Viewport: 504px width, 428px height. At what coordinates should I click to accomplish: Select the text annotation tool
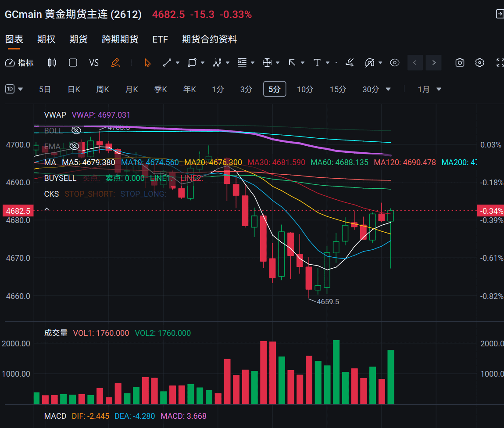(x=317, y=63)
